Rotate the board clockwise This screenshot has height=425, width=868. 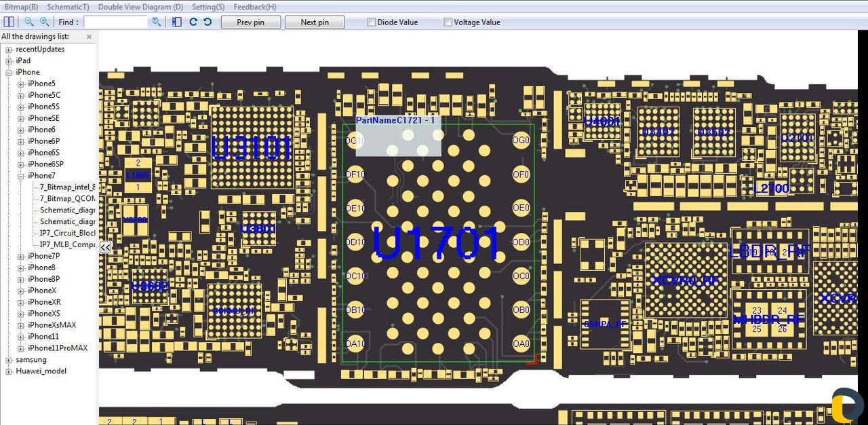[193, 22]
